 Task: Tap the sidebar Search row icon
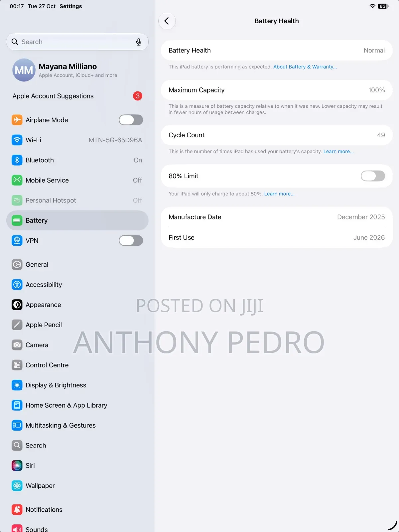tap(17, 446)
